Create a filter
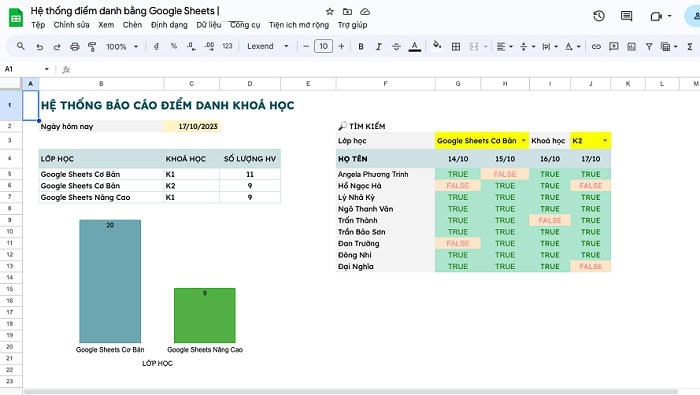The image size is (700, 395). point(649,46)
